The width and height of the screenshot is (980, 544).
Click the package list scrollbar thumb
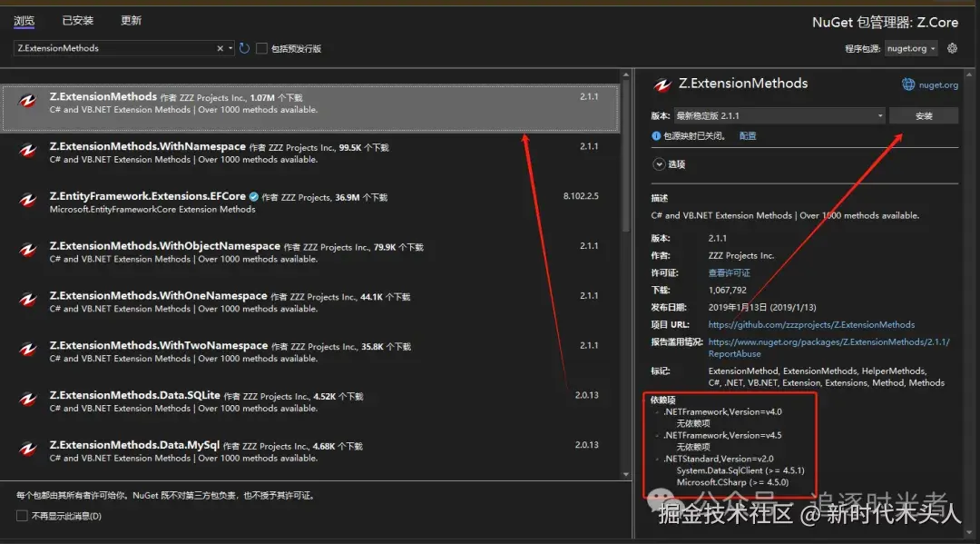[626, 156]
